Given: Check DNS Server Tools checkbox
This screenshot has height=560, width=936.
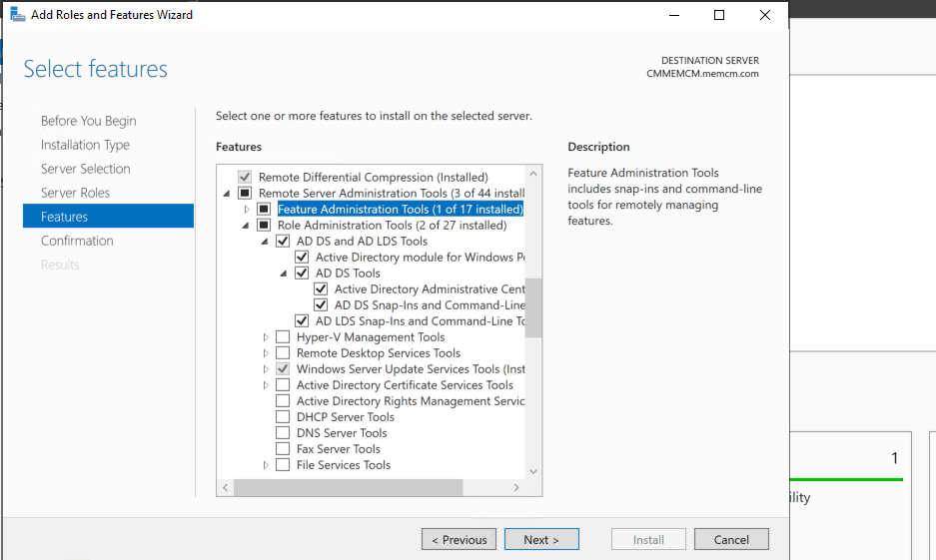Looking at the screenshot, I should tap(283, 433).
